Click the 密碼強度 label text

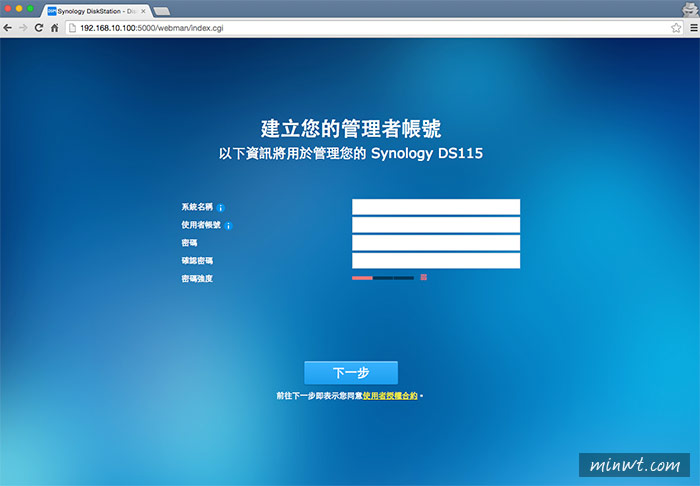tap(197, 278)
